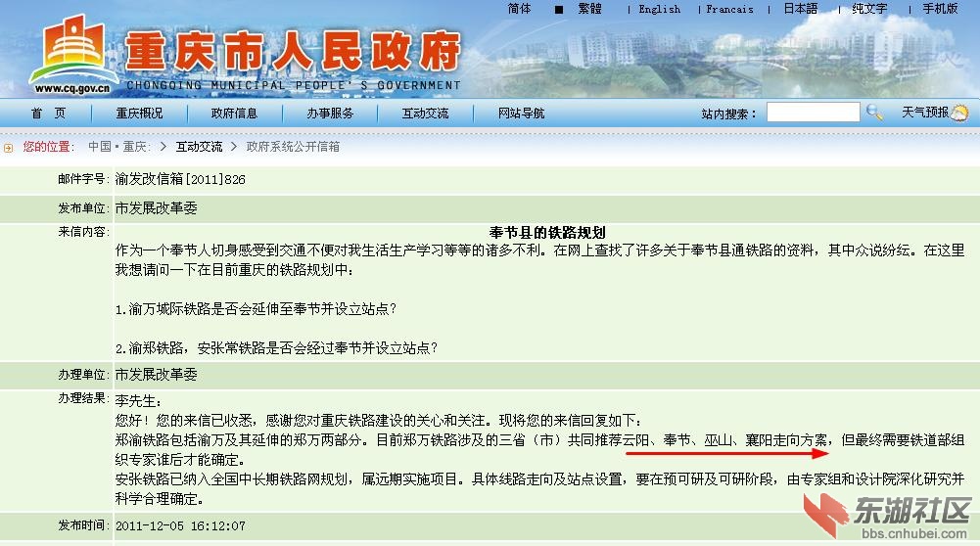Click the 办理结果 label

[83, 398]
